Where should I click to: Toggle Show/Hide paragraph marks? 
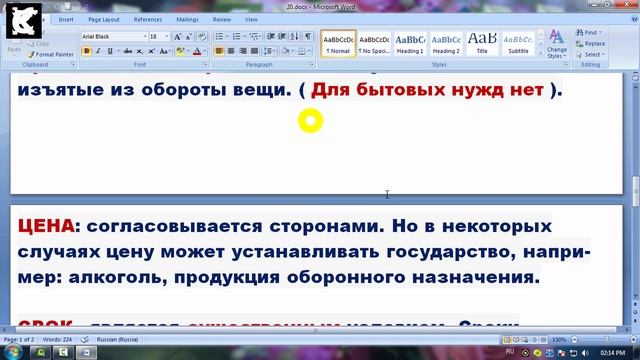pos(308,37)
